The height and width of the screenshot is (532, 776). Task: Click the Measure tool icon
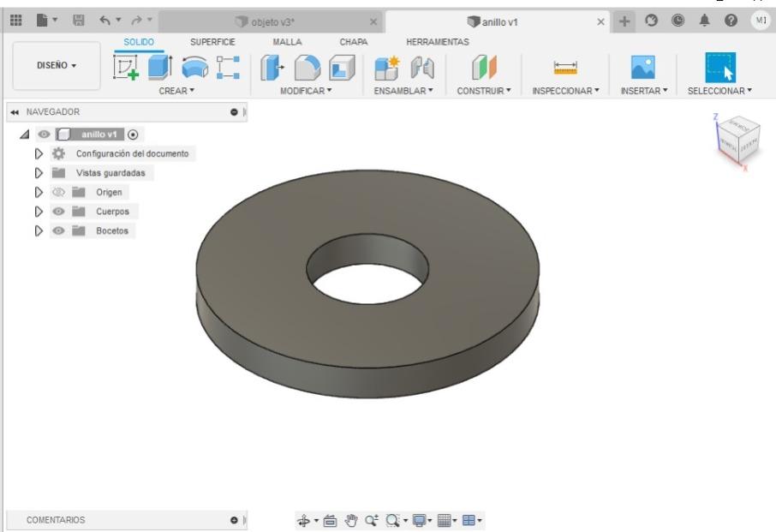pyautogui.click(x=565, y=68)
